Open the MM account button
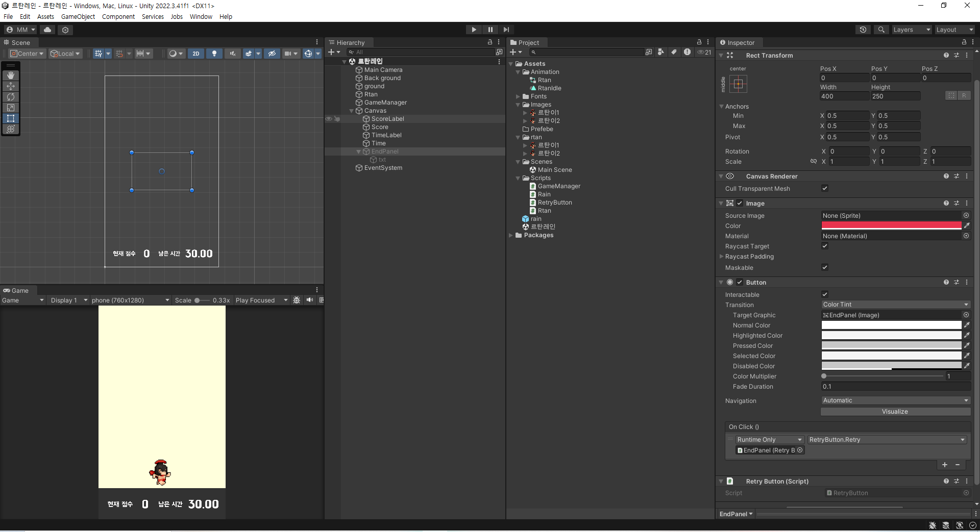 coord(20,30)
